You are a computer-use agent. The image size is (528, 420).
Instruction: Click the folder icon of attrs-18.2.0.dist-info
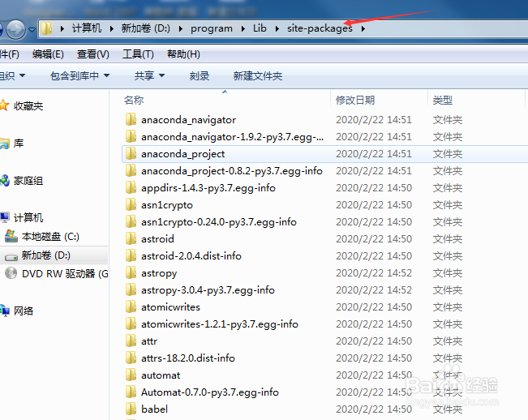pos(131,358)
